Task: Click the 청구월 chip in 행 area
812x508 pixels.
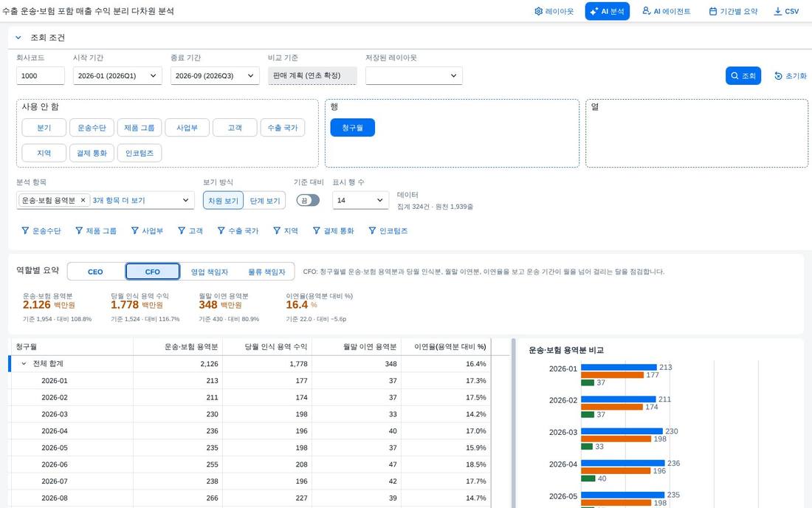Action: coord(353,128)
